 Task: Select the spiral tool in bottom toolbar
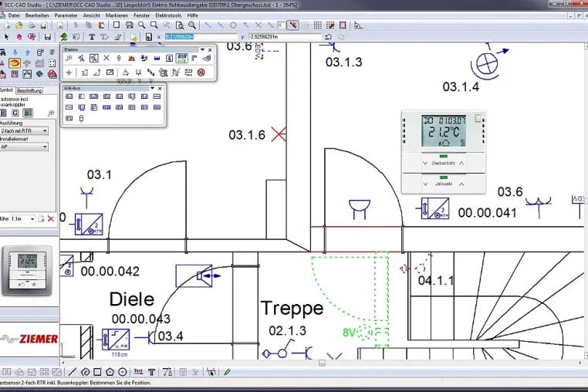[x=85, y=372]
